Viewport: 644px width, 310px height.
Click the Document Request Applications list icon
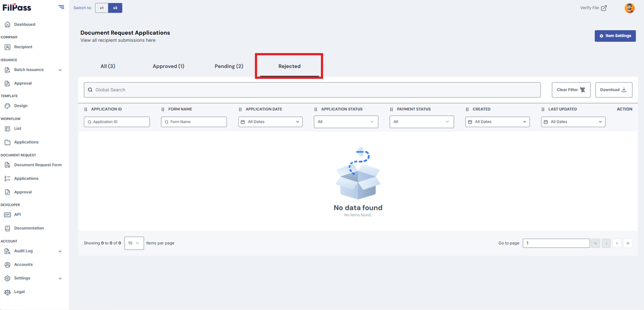click(8, 178)
